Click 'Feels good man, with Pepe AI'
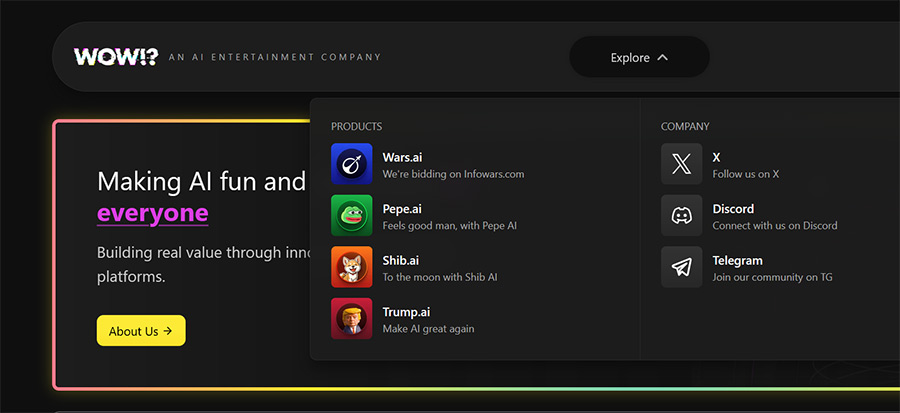Screen dimensions: 900x413 coord(450,225)
